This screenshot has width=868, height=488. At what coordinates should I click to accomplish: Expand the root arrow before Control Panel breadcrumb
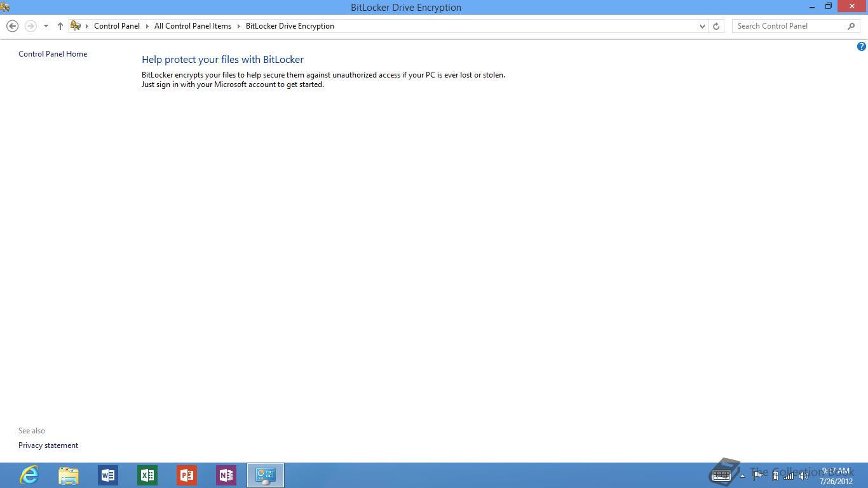87,26
